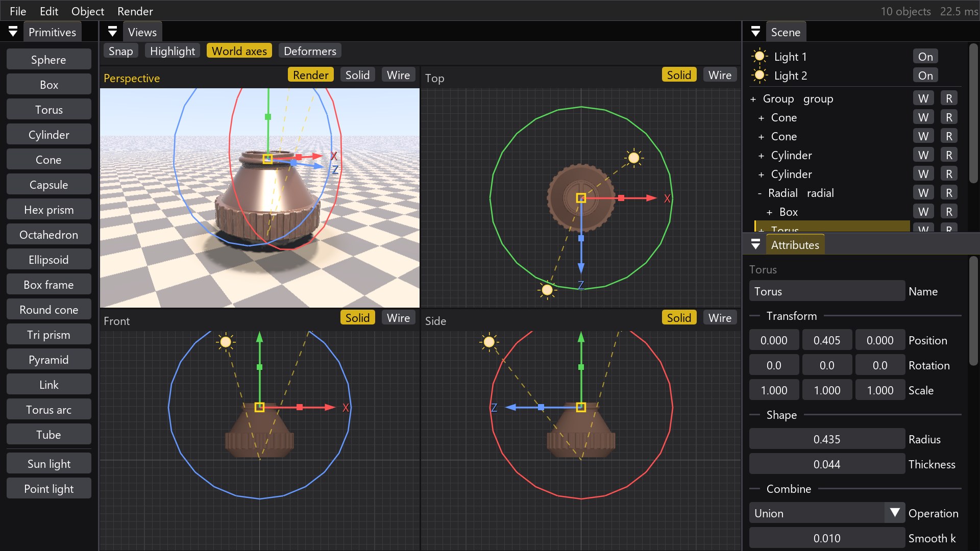Toggle Highlight option
This screenshot has height=551, width=980.
(173, 51)
